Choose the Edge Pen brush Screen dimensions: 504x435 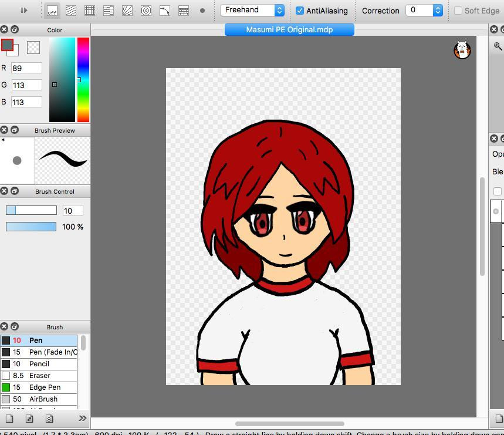click(39, 387)
